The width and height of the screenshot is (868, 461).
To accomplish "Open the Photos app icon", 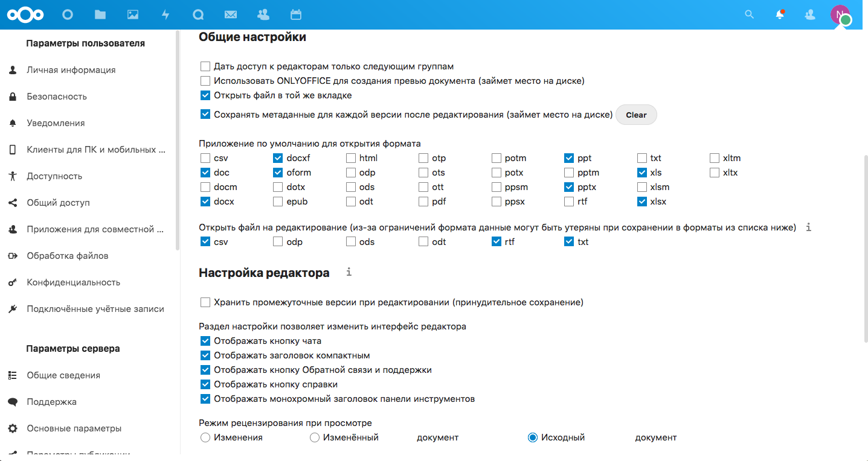I will coord(133,14).
